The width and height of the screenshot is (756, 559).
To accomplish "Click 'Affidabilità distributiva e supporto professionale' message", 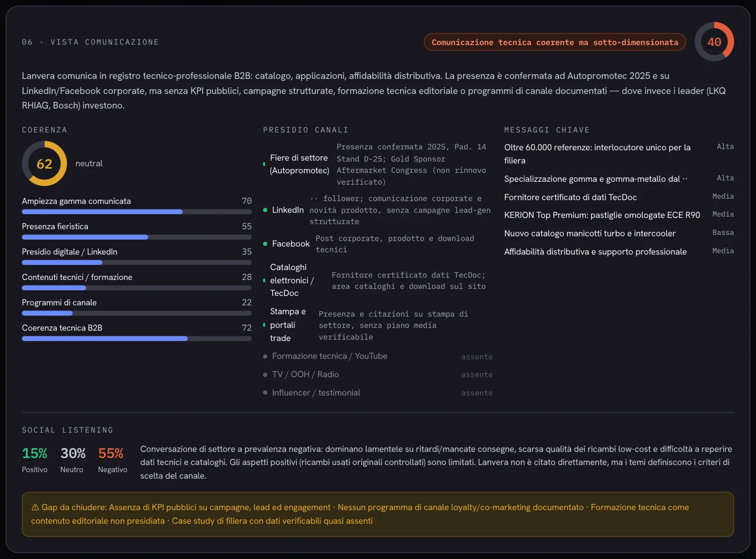I will pos(595,252).
